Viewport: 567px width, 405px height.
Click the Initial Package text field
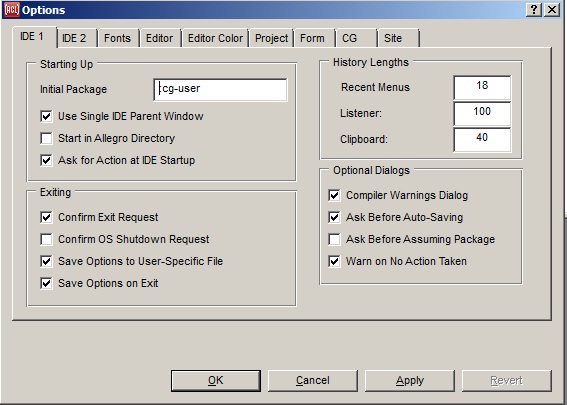(221, 89)
